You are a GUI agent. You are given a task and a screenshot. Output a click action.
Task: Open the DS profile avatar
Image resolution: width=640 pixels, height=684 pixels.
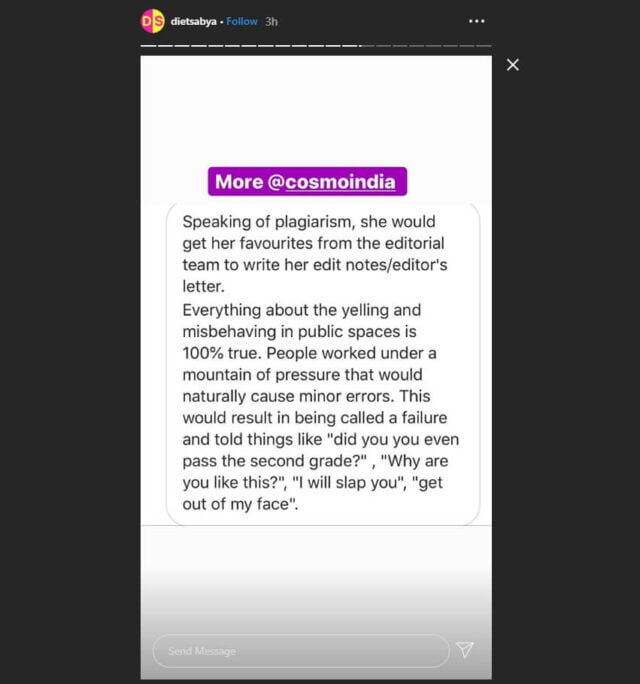152,21
